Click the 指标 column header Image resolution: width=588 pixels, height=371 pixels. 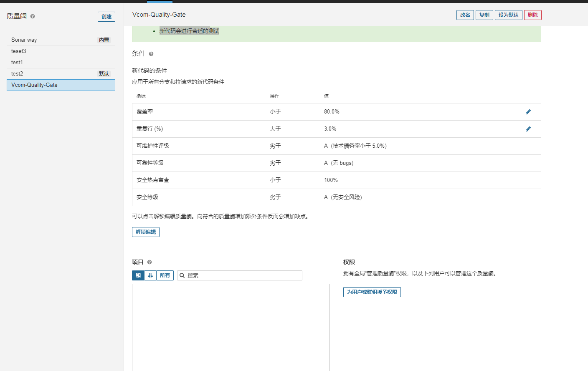tap(141, 96)
